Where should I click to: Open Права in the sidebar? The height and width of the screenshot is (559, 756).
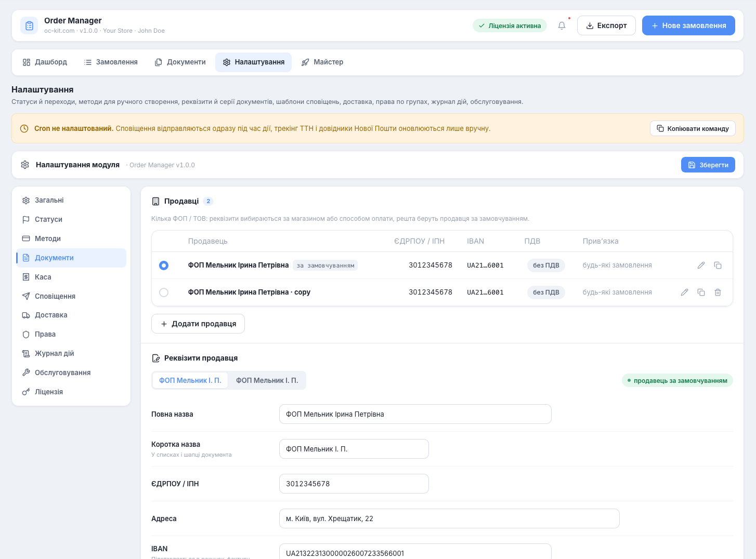pyautogui.click(x=71, y=334)
